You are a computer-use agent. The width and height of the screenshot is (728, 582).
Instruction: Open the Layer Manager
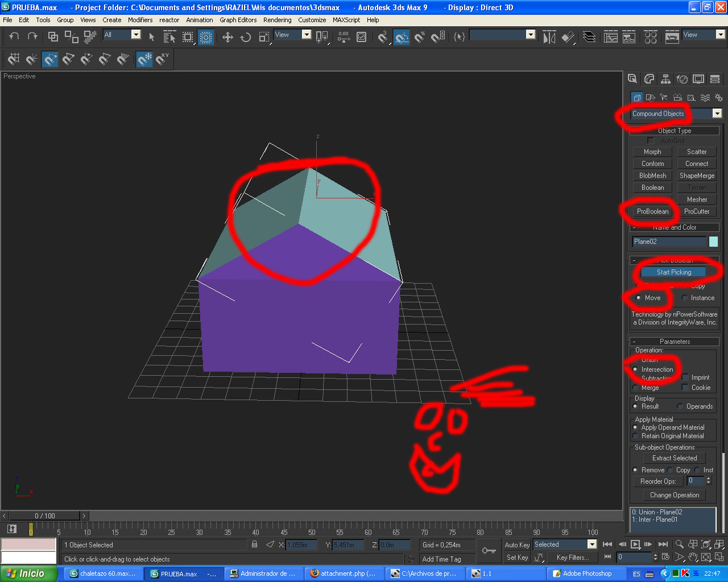(x=589, y=37)
